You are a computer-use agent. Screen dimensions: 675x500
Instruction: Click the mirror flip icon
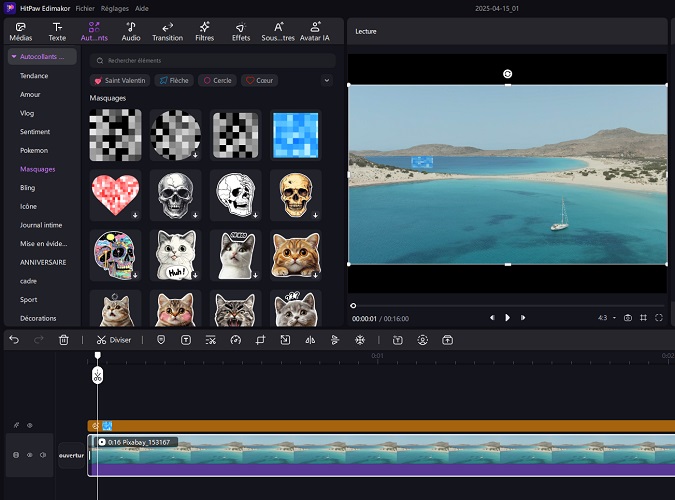tap(310, 340)
